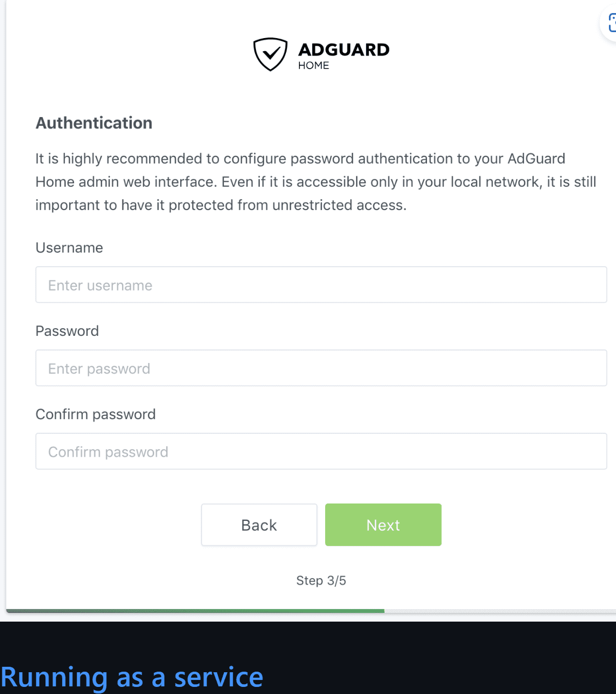
Task: Proceed with the green Next button
Action: coord(383,525)
